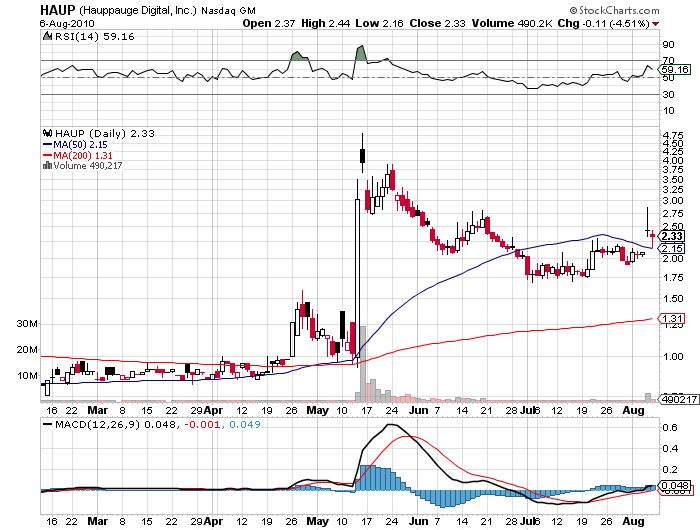Click May on the price chart date axis

318,410
